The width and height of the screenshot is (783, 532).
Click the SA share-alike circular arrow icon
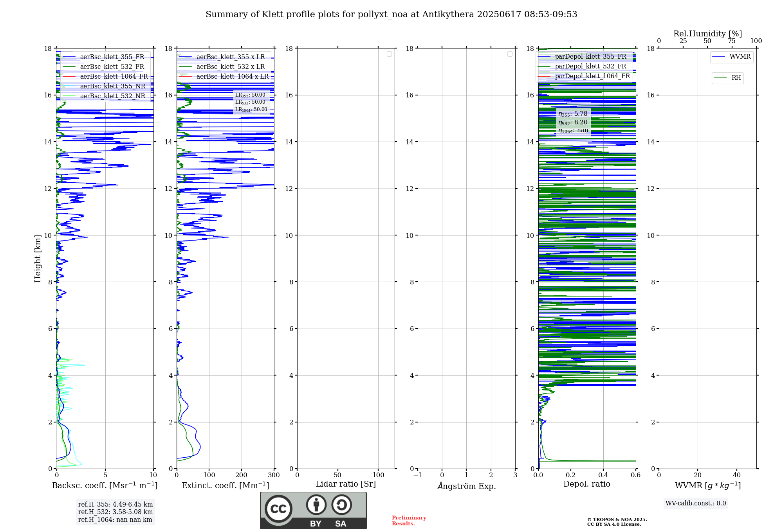pyautogui.click(x=341, y=505)
